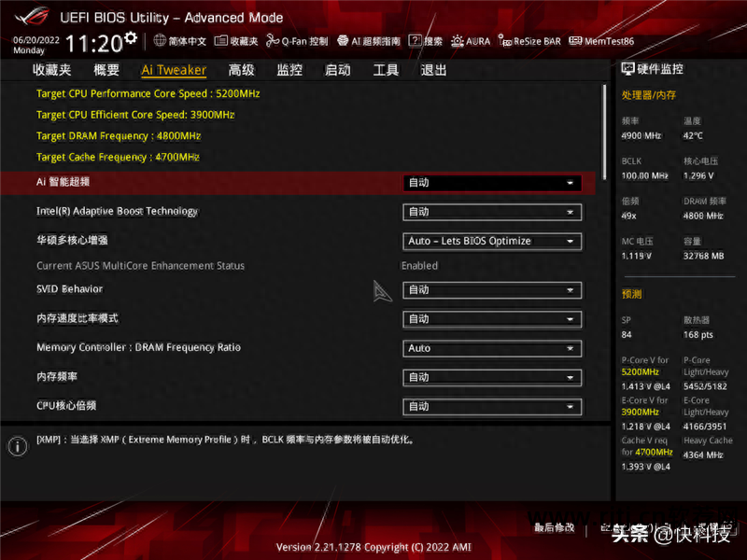Click Current ASUS MultiCore Enhancement Status

[x=141, y=266]
